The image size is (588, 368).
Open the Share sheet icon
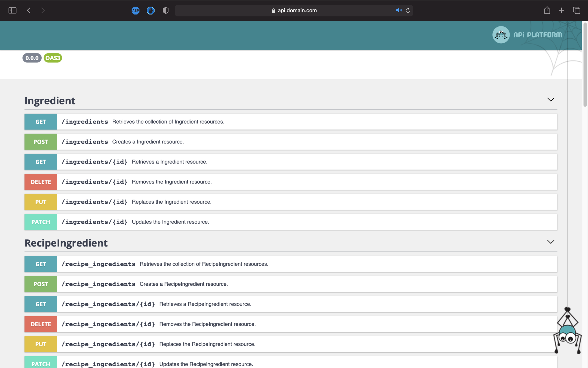(x=547, y=10)
